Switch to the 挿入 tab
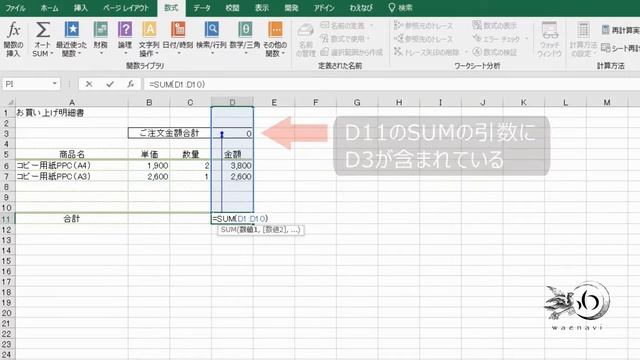Viewport: 640px width, 360px height. click(x=80, y=8)
